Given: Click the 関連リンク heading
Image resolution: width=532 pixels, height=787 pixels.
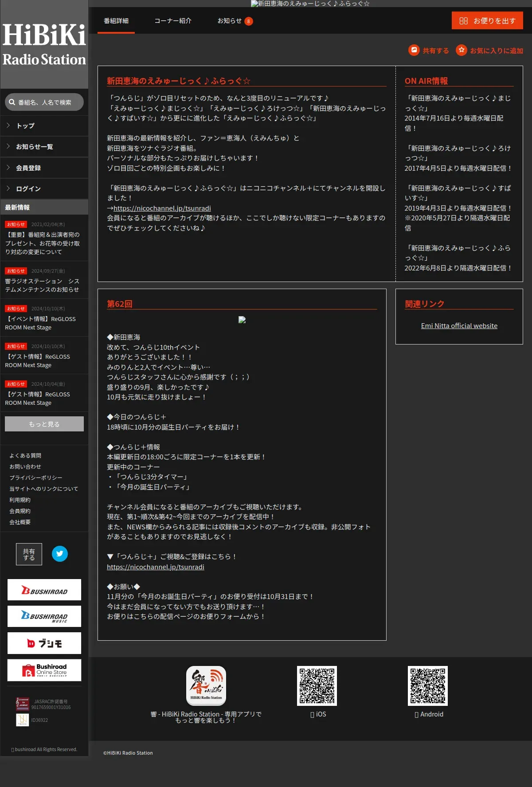Looking at the screenshot, I should (424, 304).
